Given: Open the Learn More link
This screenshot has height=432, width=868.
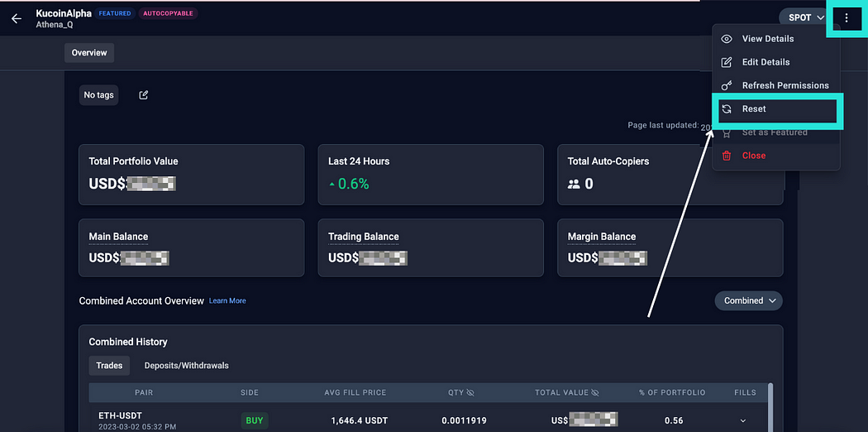Looking at the screenshot, I should [227, 300].
